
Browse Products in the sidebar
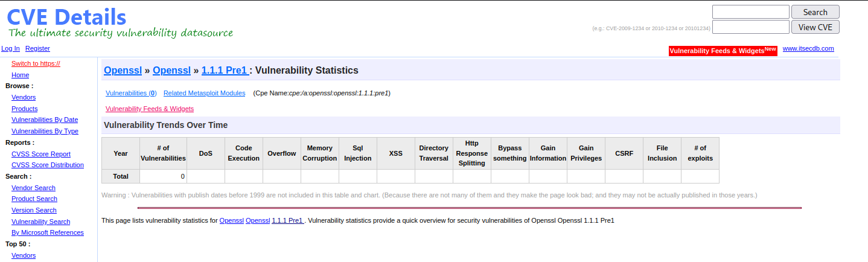(24, 109)
